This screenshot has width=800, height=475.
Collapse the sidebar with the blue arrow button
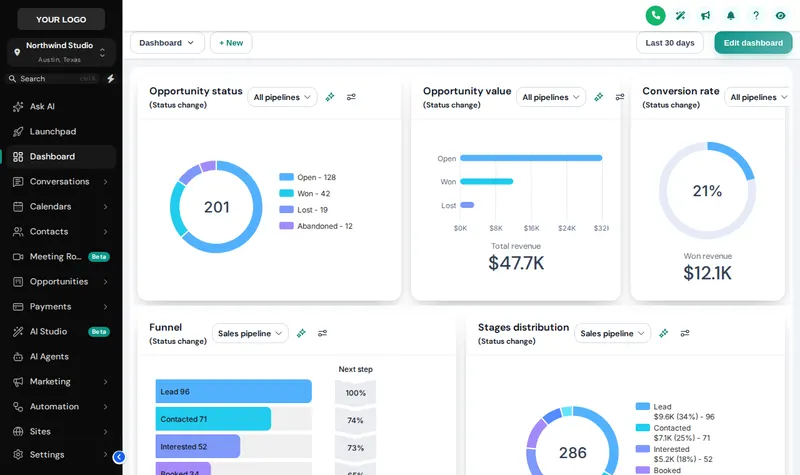(119, 457)
